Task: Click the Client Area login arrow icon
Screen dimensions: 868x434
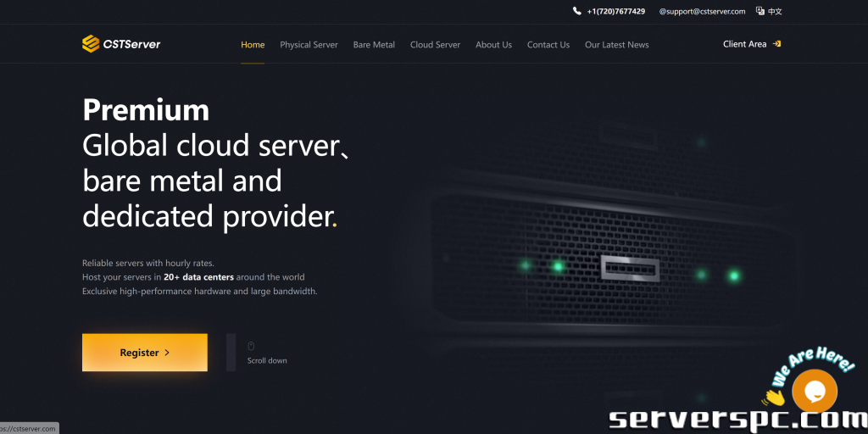Action: tap(776, 44)
